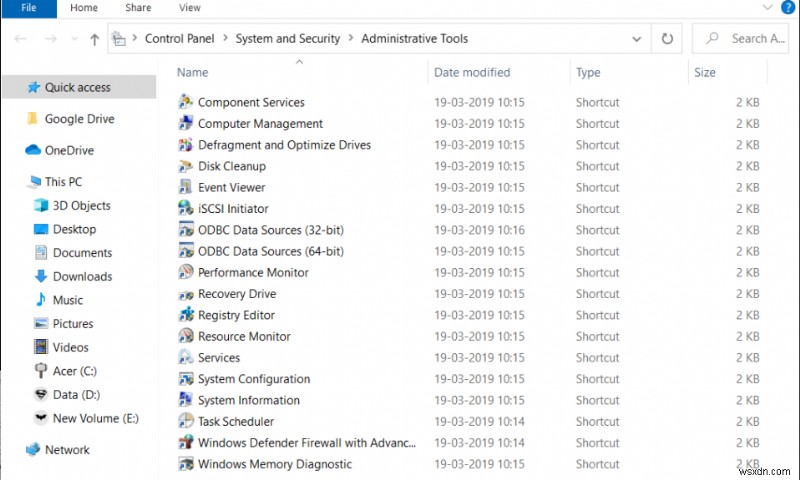Viewport: 800px width, 480px height.
Task: Click the Performance Monitor icon
Action: point(185,272)
